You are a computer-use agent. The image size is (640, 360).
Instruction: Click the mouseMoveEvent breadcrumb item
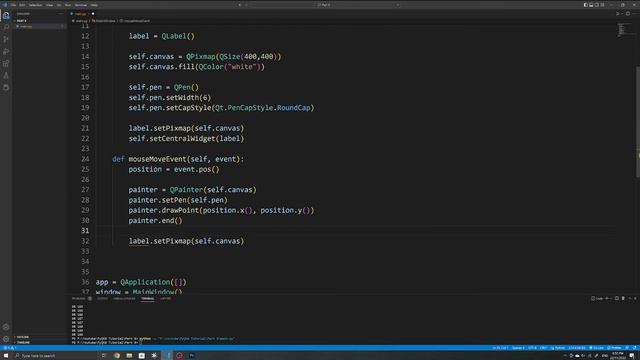click(135, 21)
